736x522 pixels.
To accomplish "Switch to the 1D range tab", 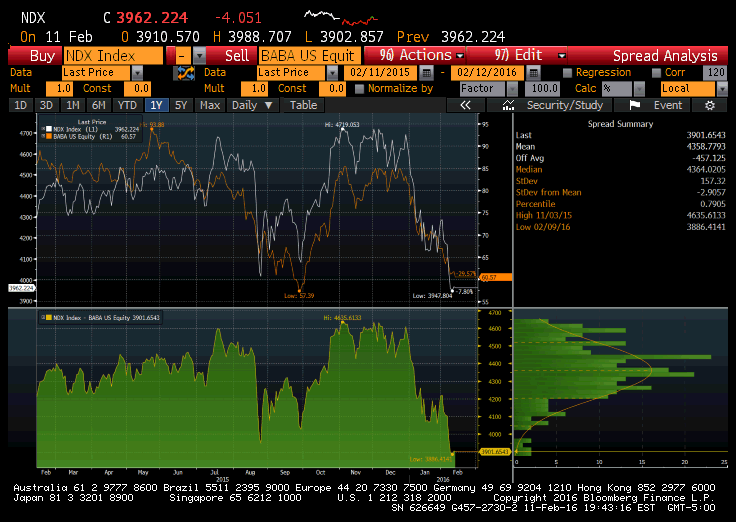I will point(21,105).
